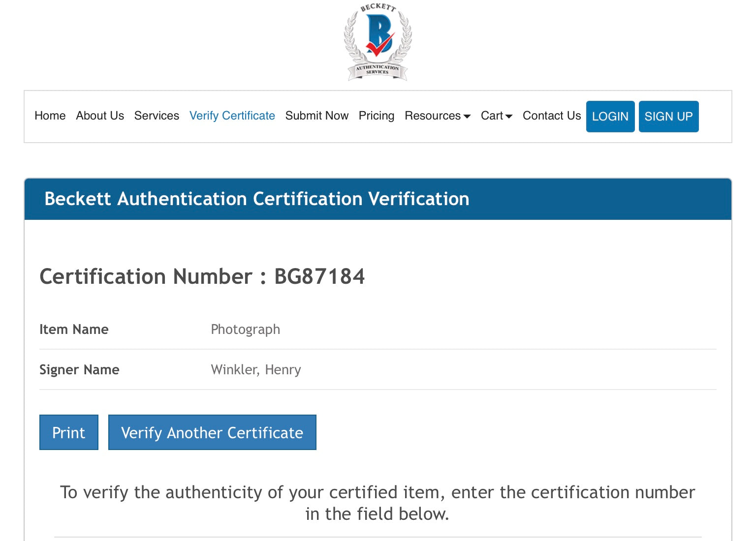Navigate to Pricing page
The image size is (756, 541).
tap(377, 116)
